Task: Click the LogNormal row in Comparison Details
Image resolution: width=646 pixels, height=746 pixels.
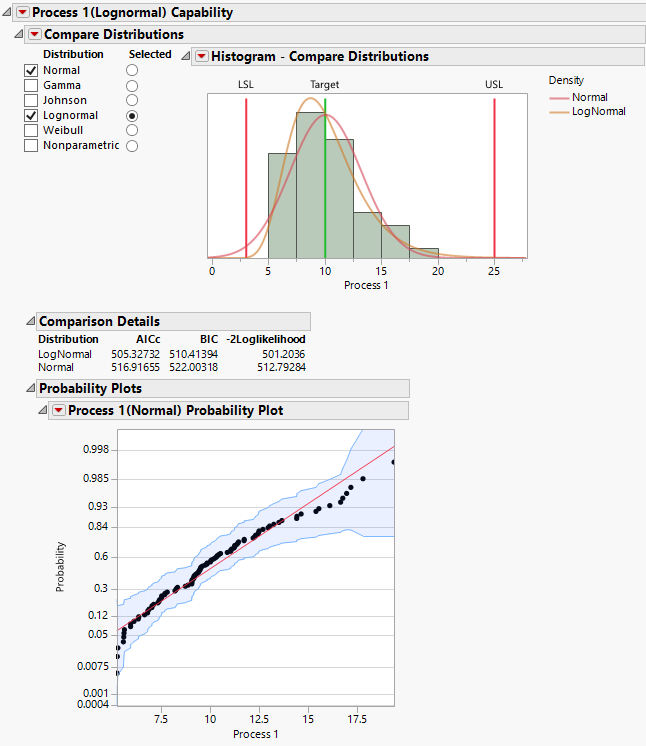Action: coord(65,354)
